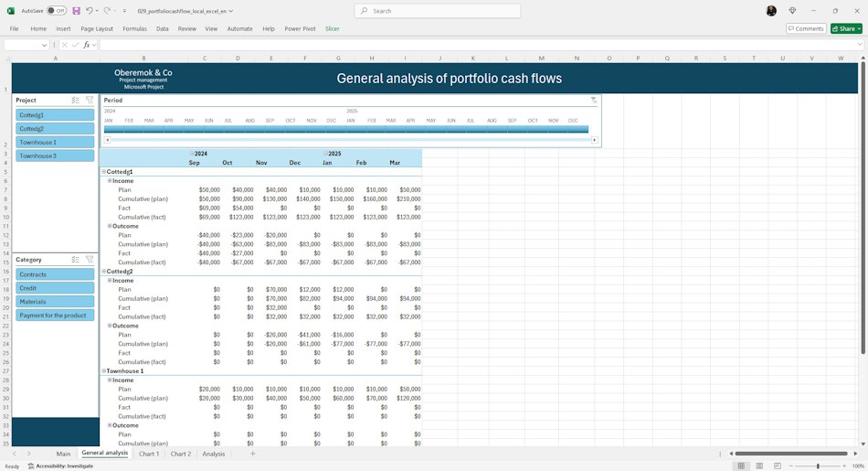Clear filter on the Project slicer
The height and width of the screenshot is (471, 868).
click(x=90, y=101)
